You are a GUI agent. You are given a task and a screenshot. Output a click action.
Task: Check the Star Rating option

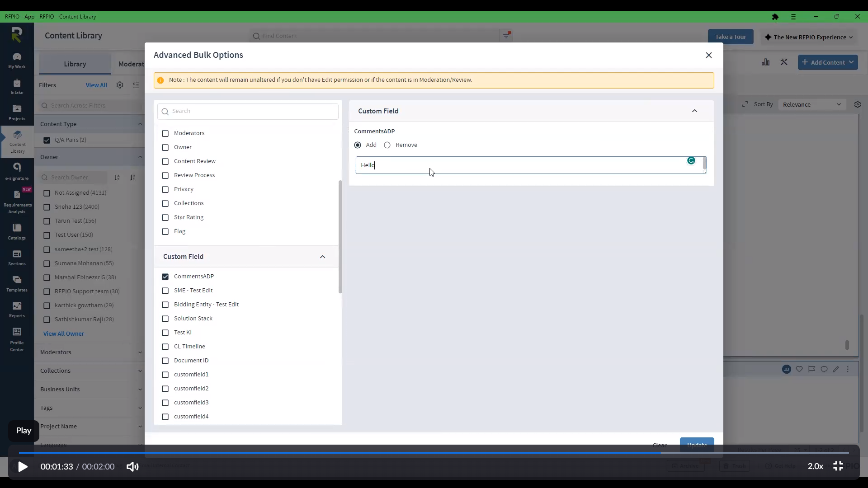pos(165,217)
